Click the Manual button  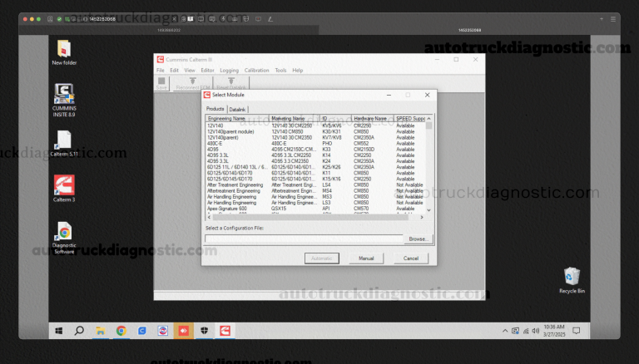(x=366, y=258)
